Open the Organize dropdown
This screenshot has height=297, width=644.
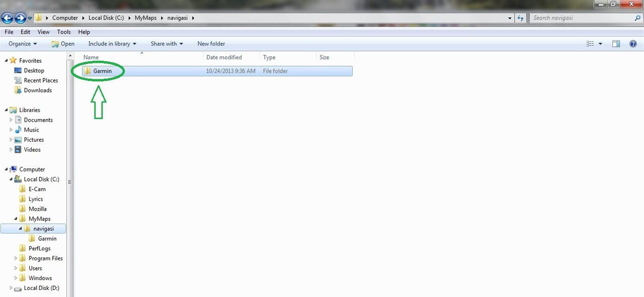(x=23, y=44)
